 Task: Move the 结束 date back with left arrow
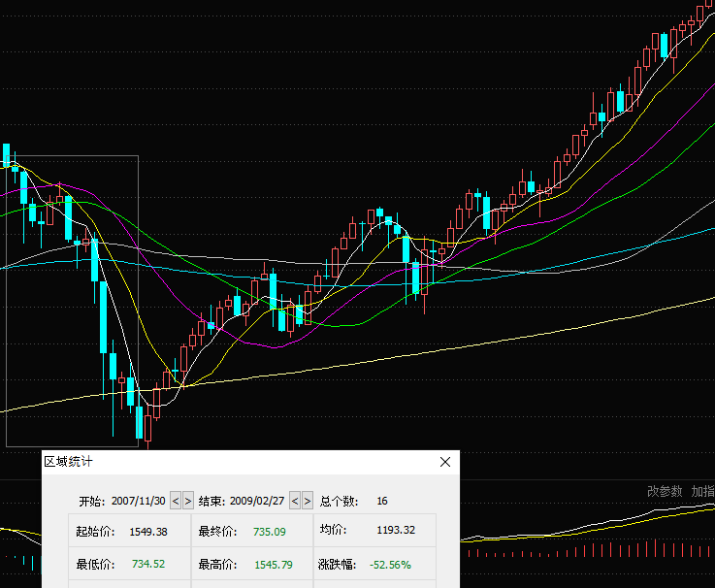[295, 501]
